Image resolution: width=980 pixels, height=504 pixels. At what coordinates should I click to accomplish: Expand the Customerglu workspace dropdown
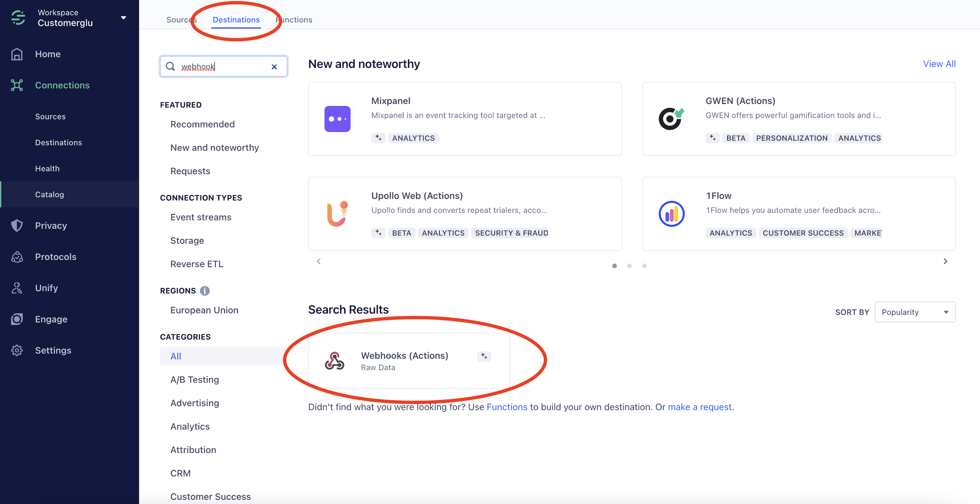(x=123, y=18)
